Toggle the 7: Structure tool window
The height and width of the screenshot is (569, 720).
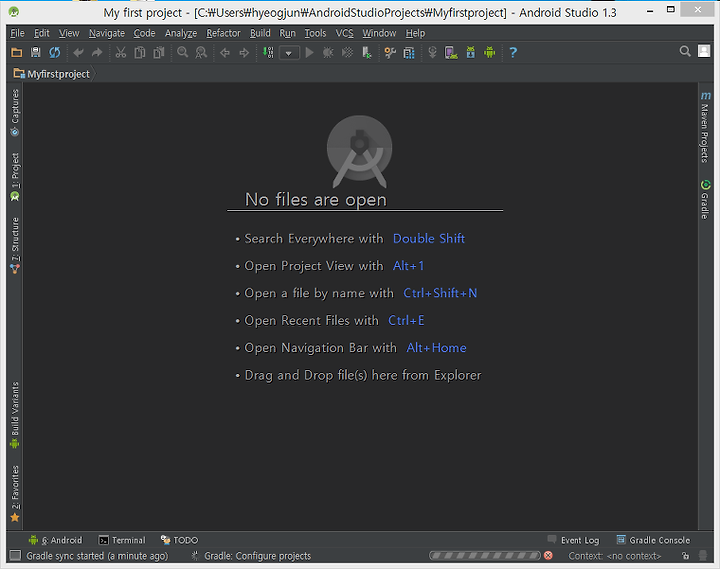pos(15,246)
